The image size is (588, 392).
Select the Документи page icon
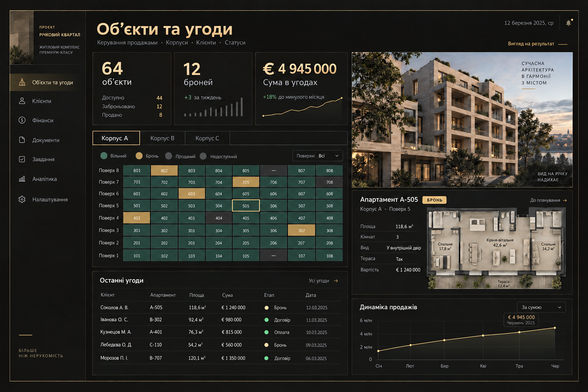click(x=22, y=140)
